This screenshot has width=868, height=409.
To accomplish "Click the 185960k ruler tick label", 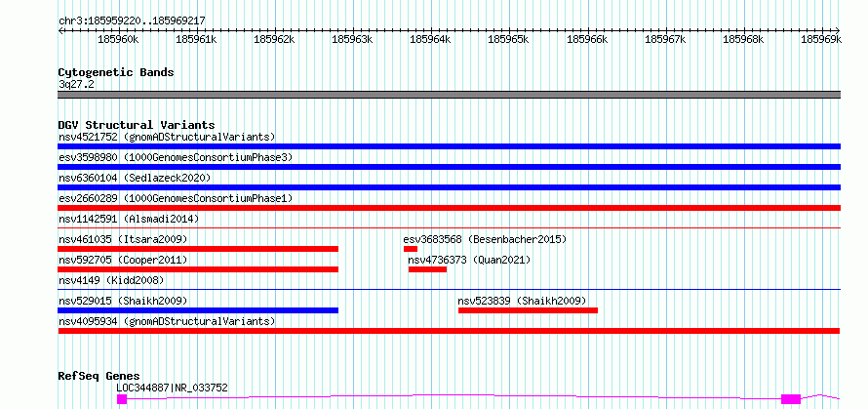I will (118, 39).
